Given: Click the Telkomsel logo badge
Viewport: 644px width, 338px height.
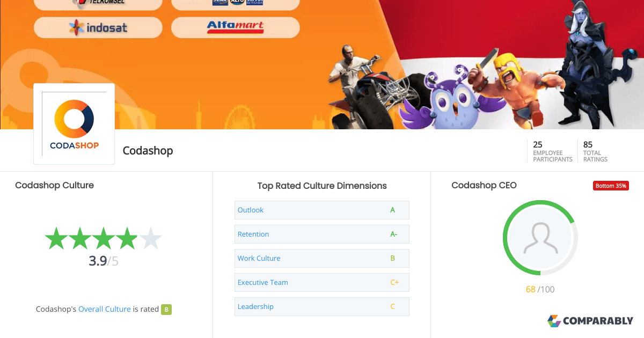Looking at the screenshot, I should coord(98,4).
